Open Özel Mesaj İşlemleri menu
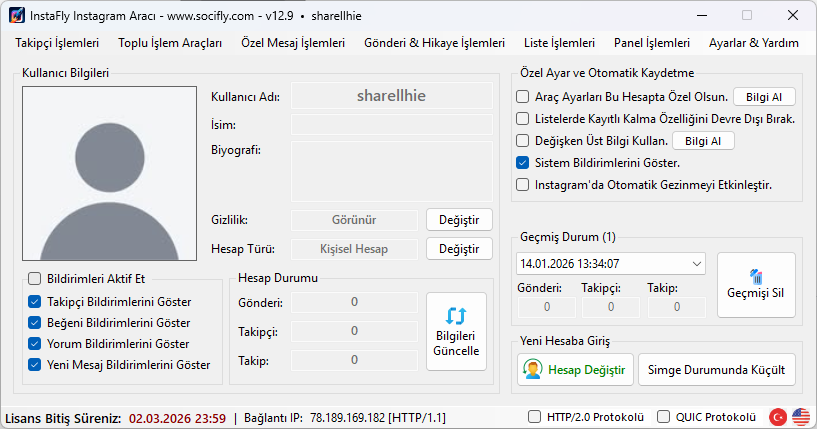The image size is (817, 429). pos(293,43)
